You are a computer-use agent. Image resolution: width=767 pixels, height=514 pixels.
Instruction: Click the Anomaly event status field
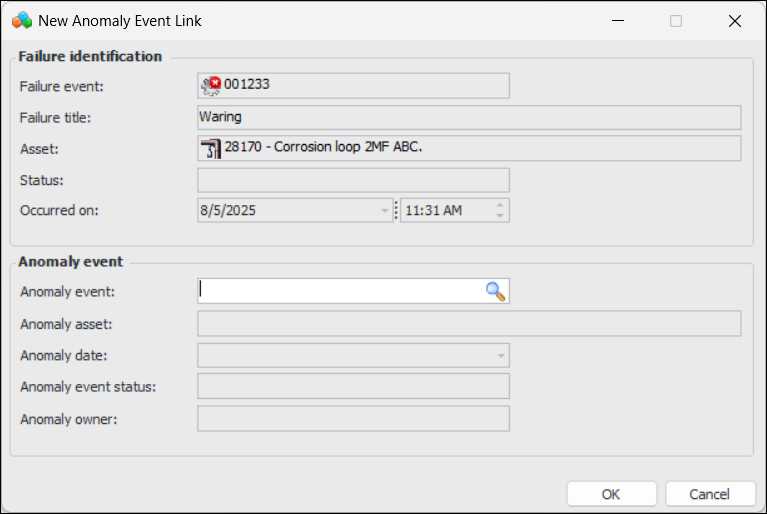click(353, 386)
